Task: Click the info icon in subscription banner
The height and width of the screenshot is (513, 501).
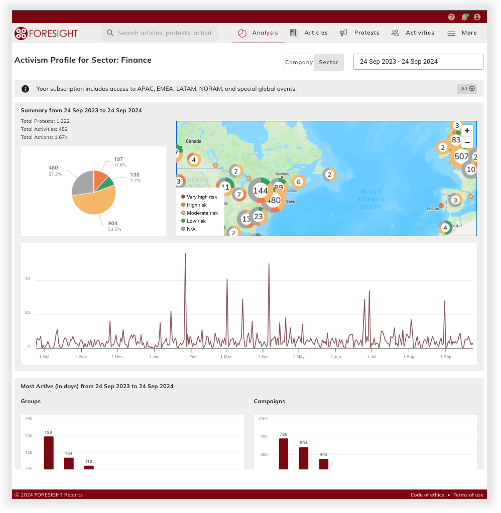Action: pyautogui.click(x=25, y=89)
